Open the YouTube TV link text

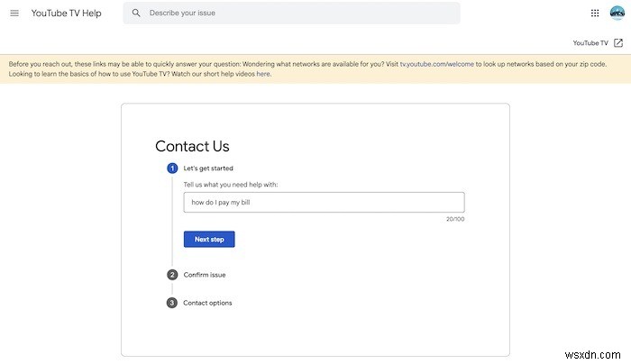pos(591,43)
